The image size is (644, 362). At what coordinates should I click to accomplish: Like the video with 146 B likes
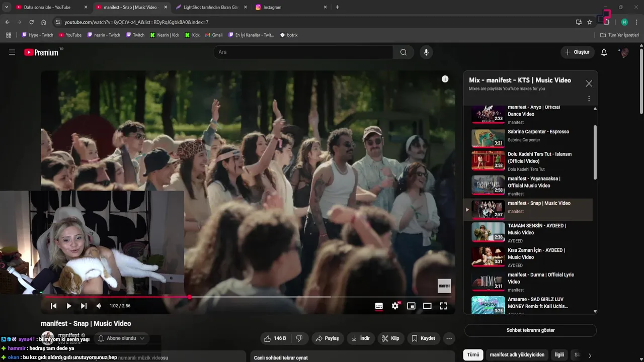tap(275, 338)
